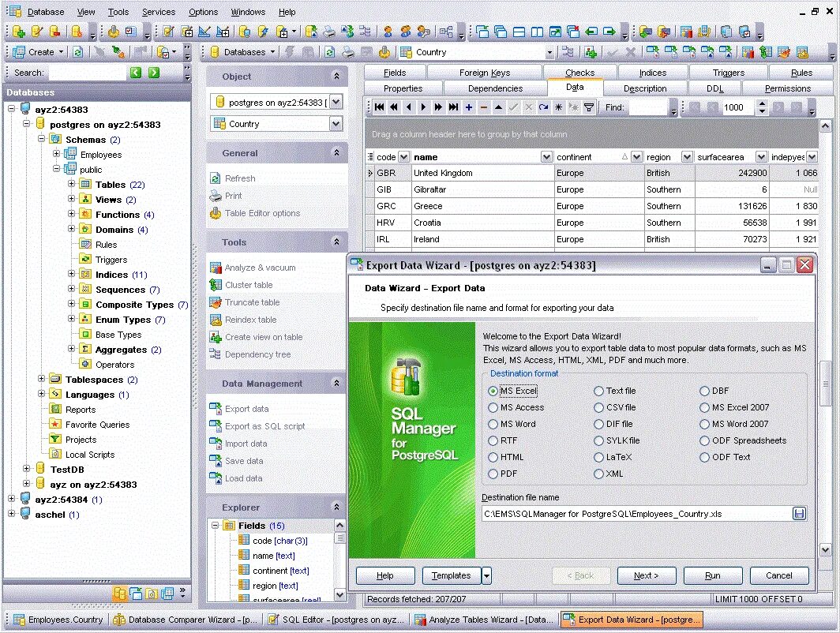Go to next record with navigator arrow

tap(423, 107)
